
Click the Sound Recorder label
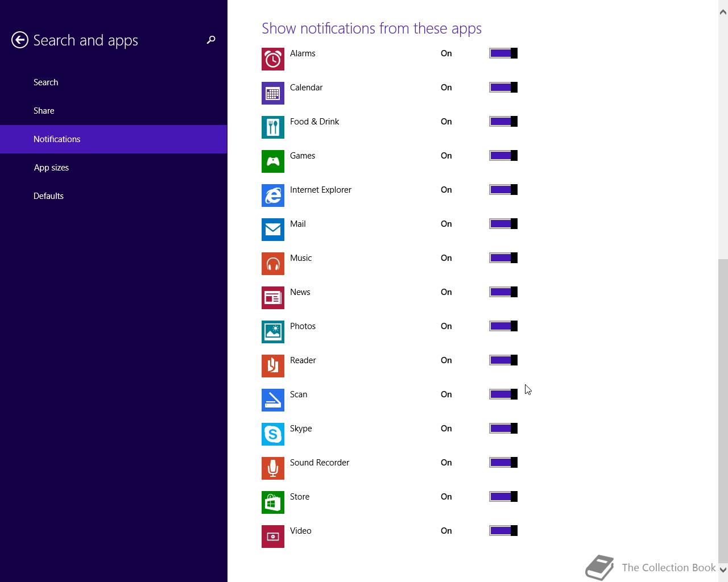pos(320,463)
